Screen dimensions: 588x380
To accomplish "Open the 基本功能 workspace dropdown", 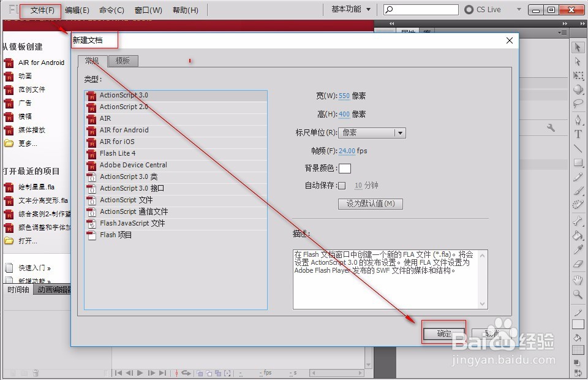I will [351, 9].
